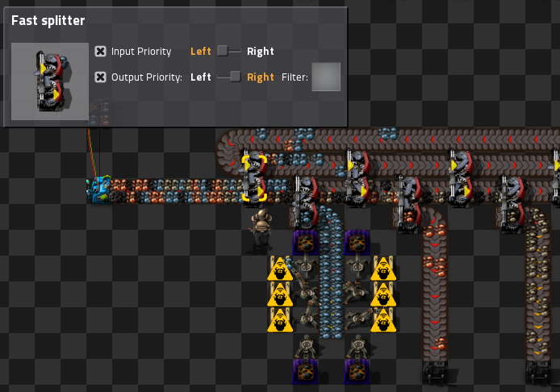
Task: Click the Input Priority slider handle
Action: (x=223, y=51)
